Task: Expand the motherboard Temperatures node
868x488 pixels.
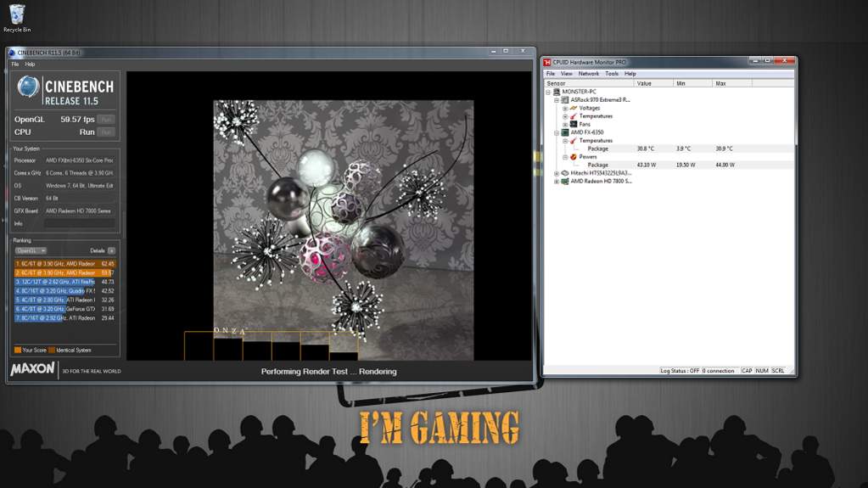Action: click(x=565, y=116)
